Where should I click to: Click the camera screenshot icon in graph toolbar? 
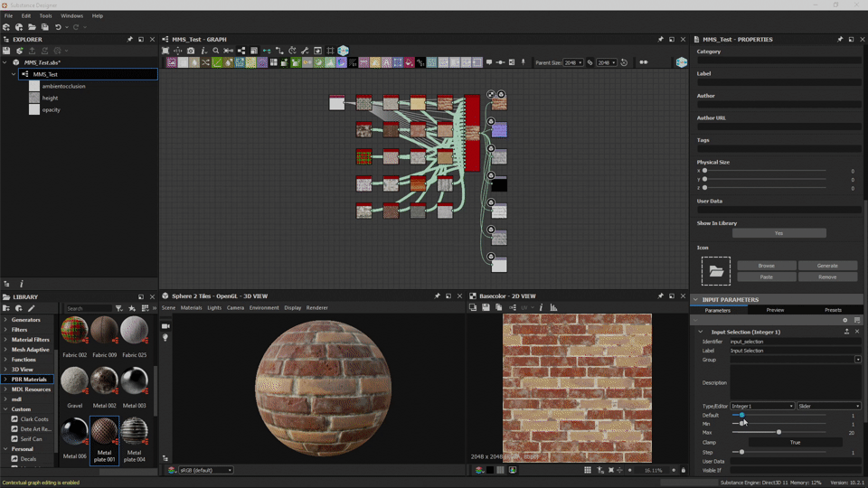pyautogui.click(x=191, y=51)
